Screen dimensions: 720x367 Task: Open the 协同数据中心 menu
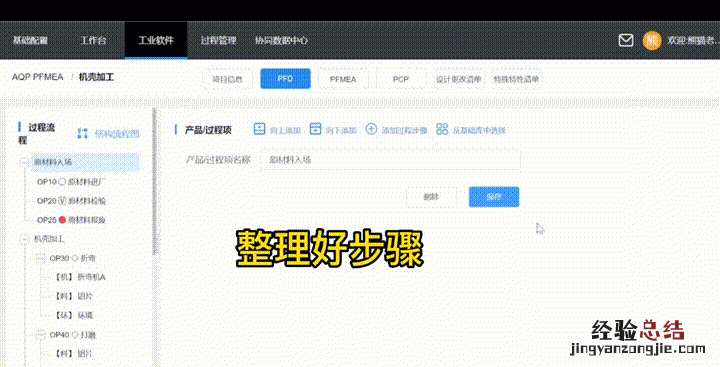point(281,40)
